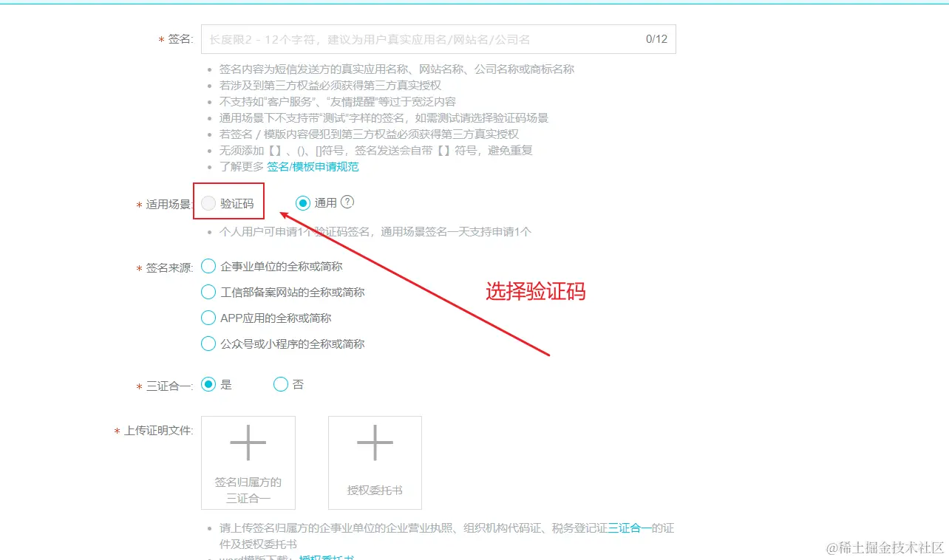Choose 工信部备案网站的全称或简称 option

tap(208, 292)
